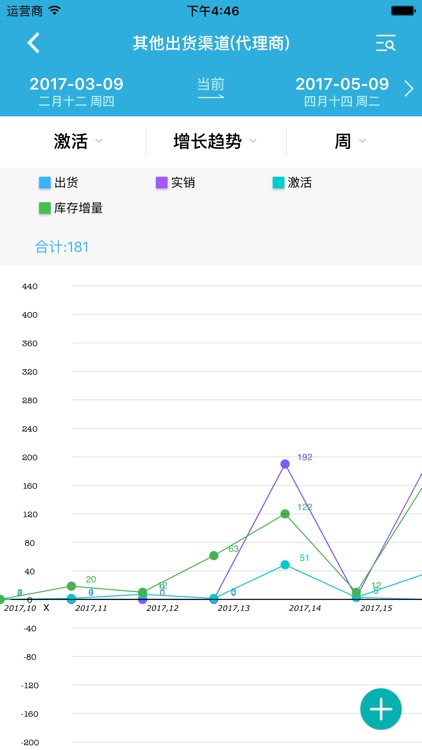Toggle the 库存增量 legend series
Image resolution: width=422 pixels, height=750 pixels.
(x=70, y=208)
